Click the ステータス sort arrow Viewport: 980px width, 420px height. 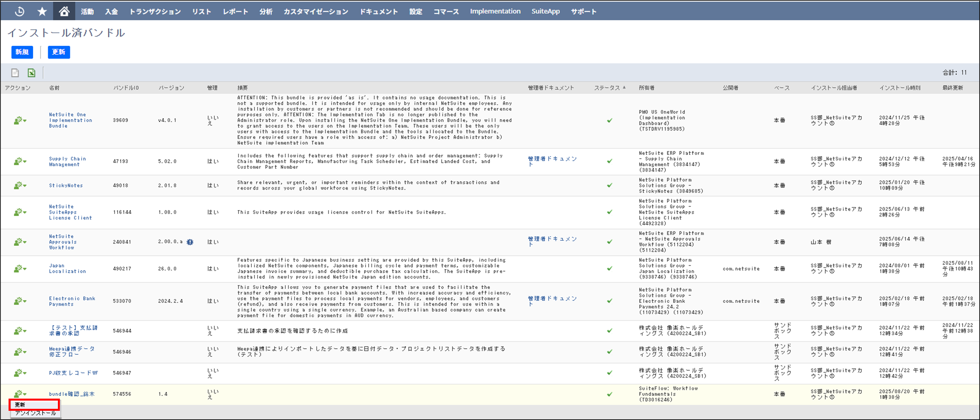pos(624,87)
